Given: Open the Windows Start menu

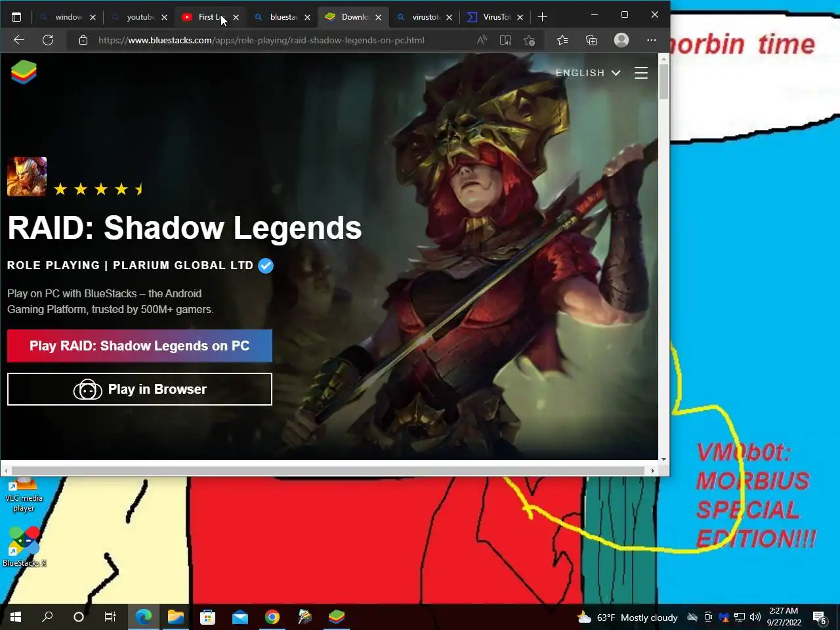Looking at the screenshot, I should pyautogui.click(x=16, y=617).
